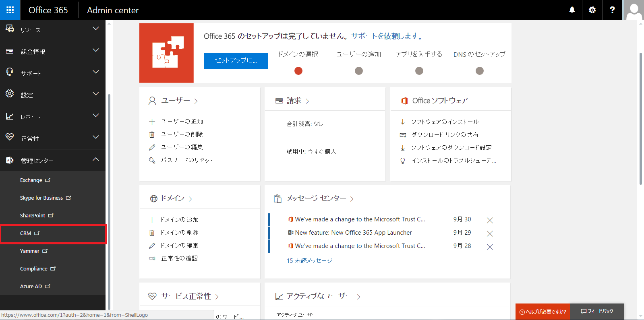The width and height of the screenshot is (644, 320).
Task: Expand the リソース menu chevron
Action: [96, 29]
